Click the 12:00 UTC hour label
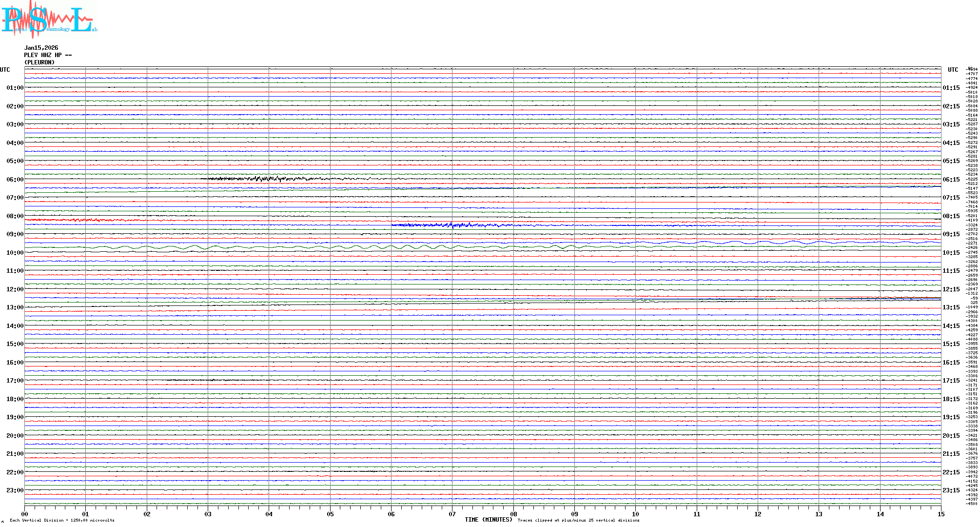Viewport: 980px width, 527px height. (x=15, y=289)
